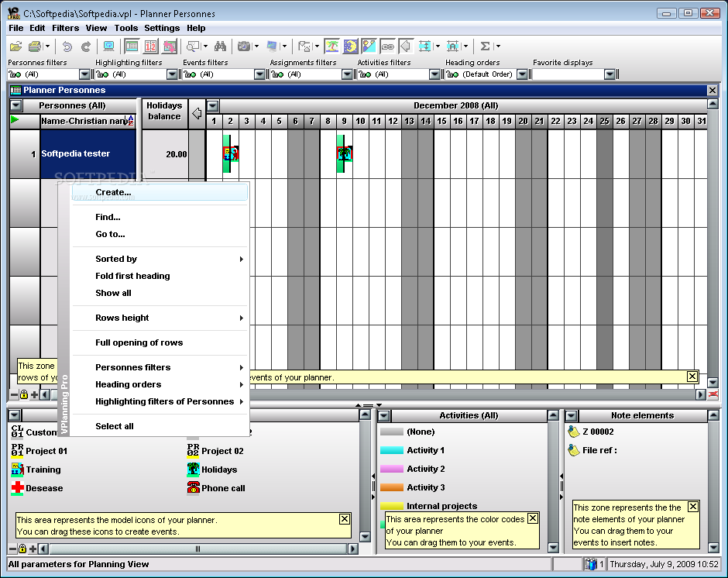Close the note elements hint box

point(692,507)
